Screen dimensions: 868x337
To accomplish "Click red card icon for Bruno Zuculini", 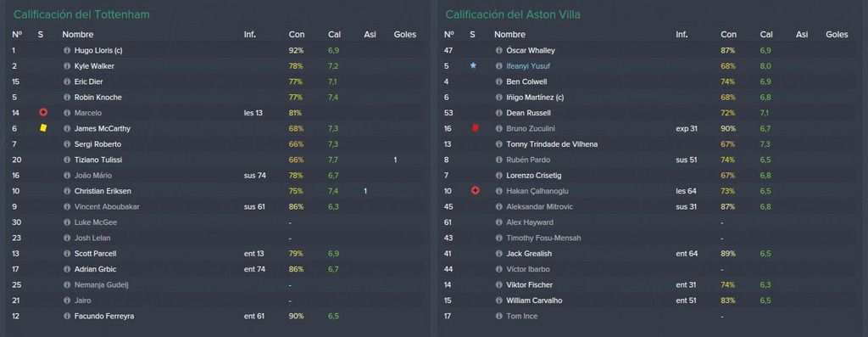I will pos(475,128).
